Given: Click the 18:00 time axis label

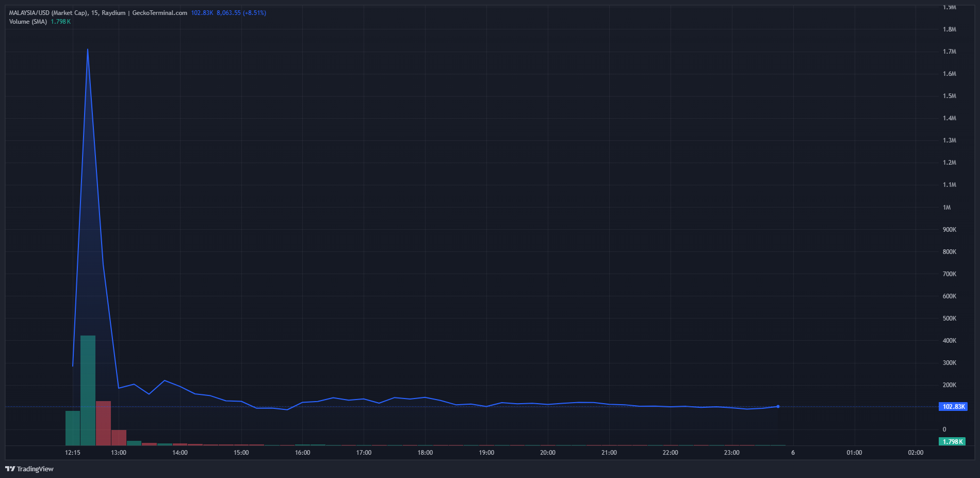Looking at the screenshot, I should pyautogui.click(x=425, y=453).
